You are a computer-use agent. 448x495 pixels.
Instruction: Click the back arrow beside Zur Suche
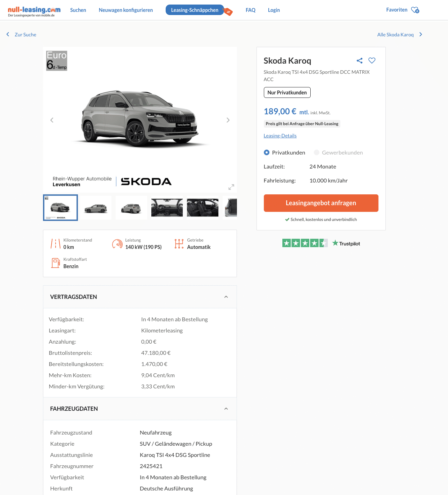8,34
